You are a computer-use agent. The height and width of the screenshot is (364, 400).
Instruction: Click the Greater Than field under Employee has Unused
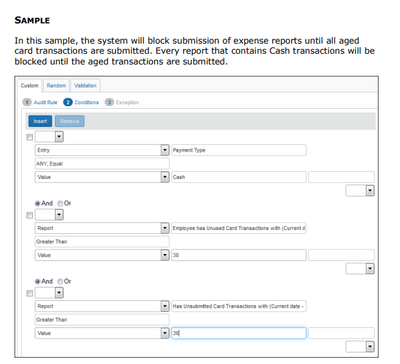(102, 241)
